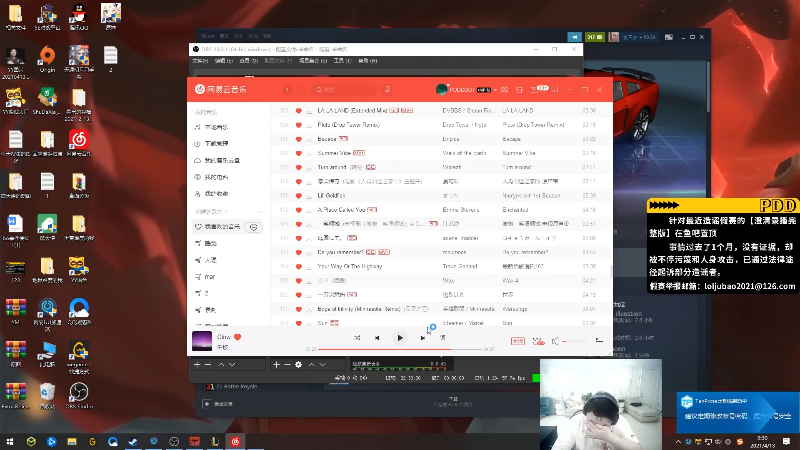Unlike the song Pluto (Drop Tower Remix)
Image resolution: width=800 pixels, height=450 pixels.
(x=299, y=124)
